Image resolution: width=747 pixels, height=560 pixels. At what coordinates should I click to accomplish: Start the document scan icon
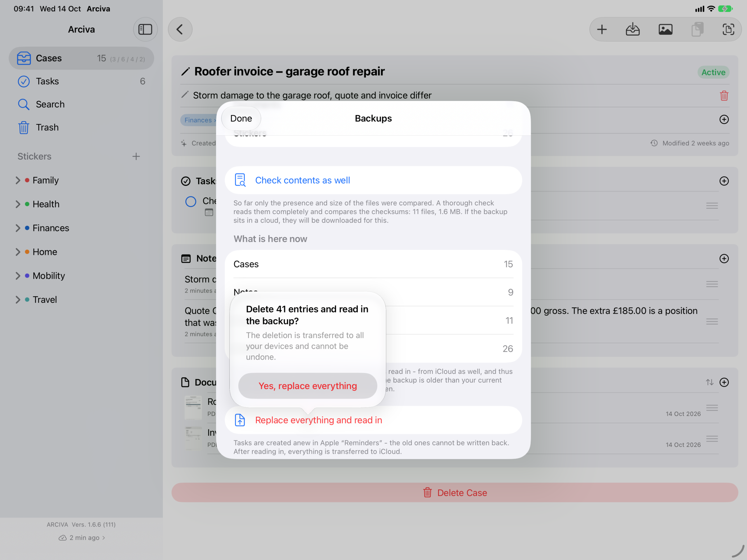(728, 29)
